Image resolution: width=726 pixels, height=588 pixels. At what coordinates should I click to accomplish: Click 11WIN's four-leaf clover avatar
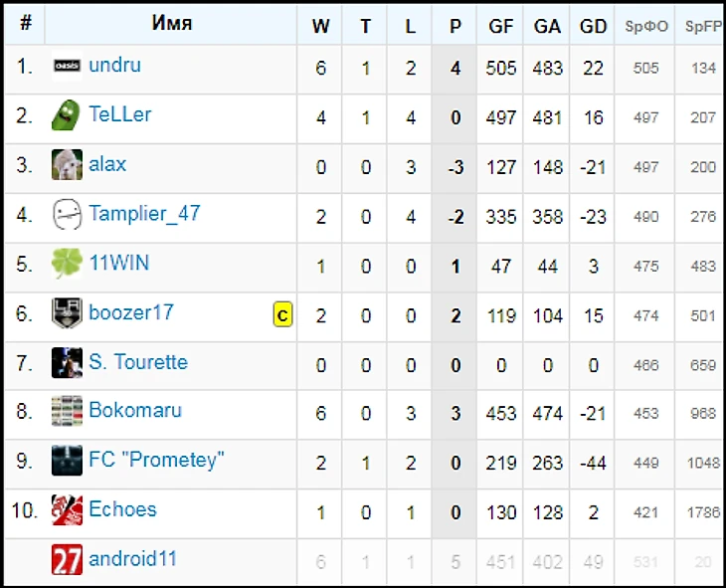click(x=67, y=264)
